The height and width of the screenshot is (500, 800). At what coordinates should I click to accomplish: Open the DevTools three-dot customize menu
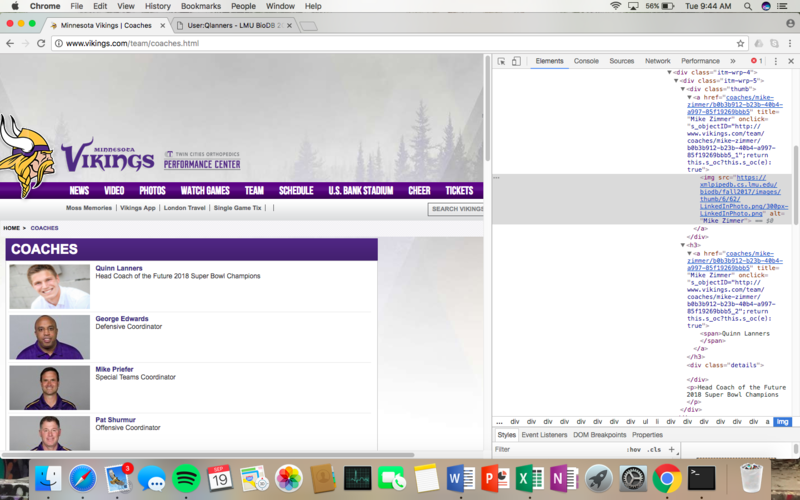[776, 61]
